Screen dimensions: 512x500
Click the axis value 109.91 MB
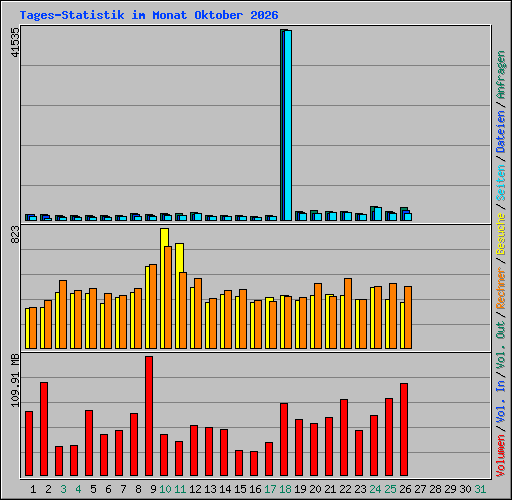pyautogui.click(x=15, y=380)
